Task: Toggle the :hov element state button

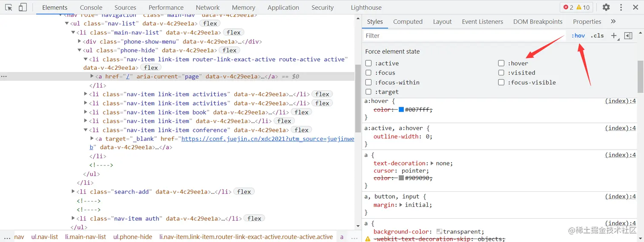Action: tap(578, 36)
